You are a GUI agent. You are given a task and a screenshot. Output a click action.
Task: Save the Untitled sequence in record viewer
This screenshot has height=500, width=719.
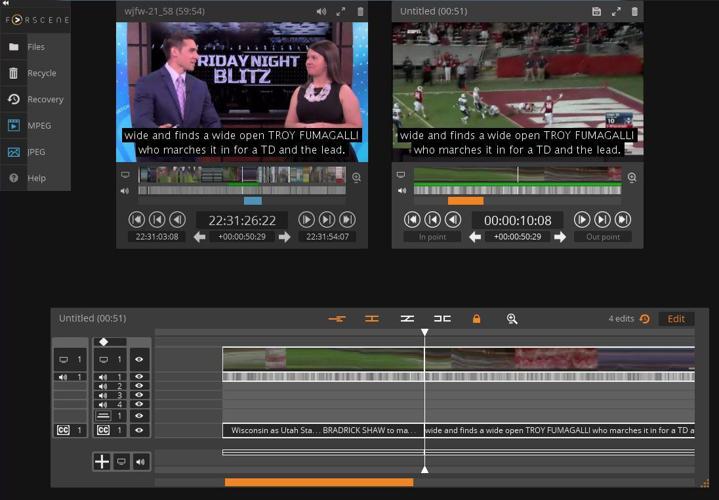click(x=597, y=11)
